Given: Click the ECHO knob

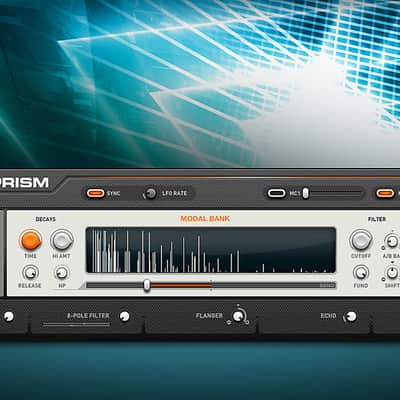Looking at the screenshot, I should pyautogui.click(x=350, y=316).
